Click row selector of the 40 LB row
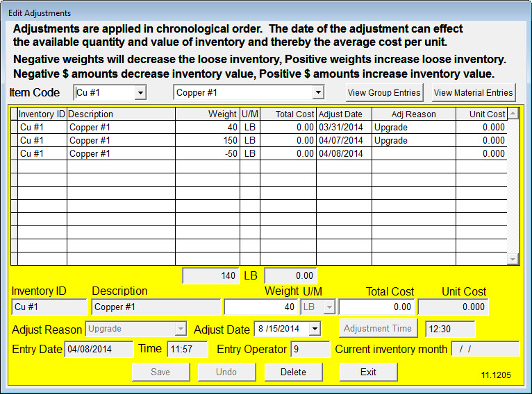This screenshot has width=532, height=394. [15, 127]
